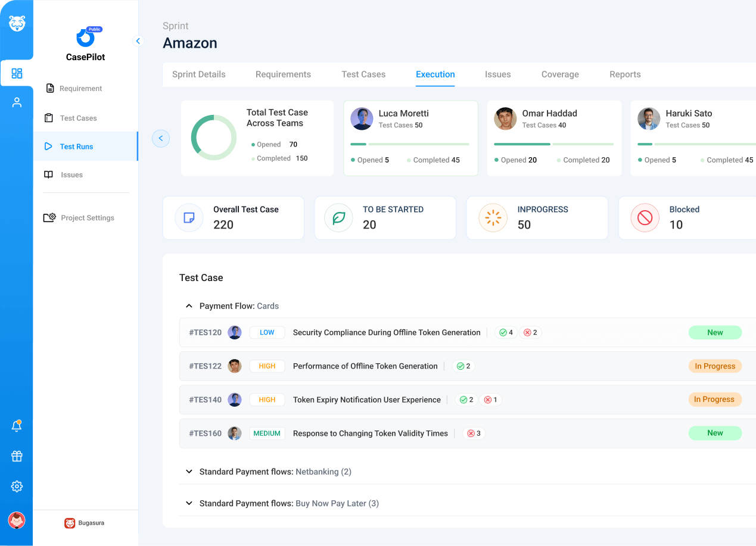Click assignee avatar on #TES122 row
This screenshot has height=546, width=756.
[235, 366]
